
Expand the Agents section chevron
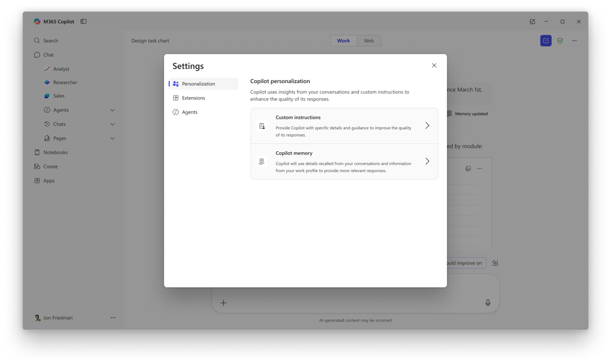pos(112,110)
